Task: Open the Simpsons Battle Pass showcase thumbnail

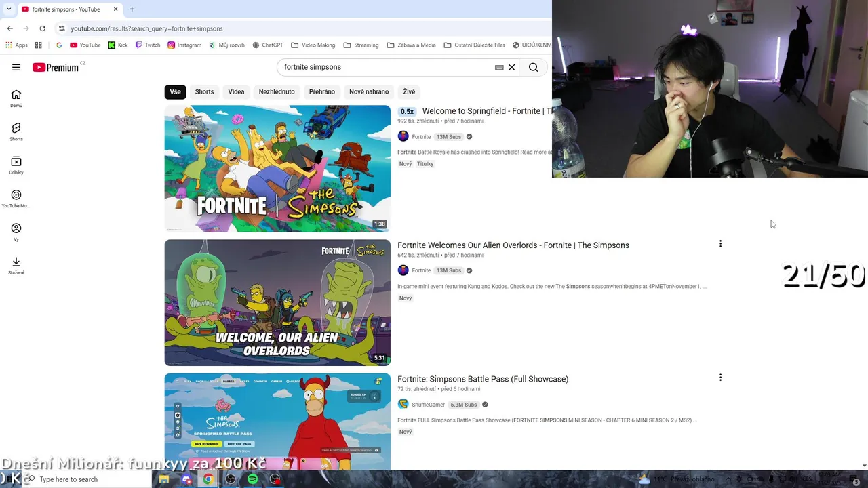Action: point(277,421)
